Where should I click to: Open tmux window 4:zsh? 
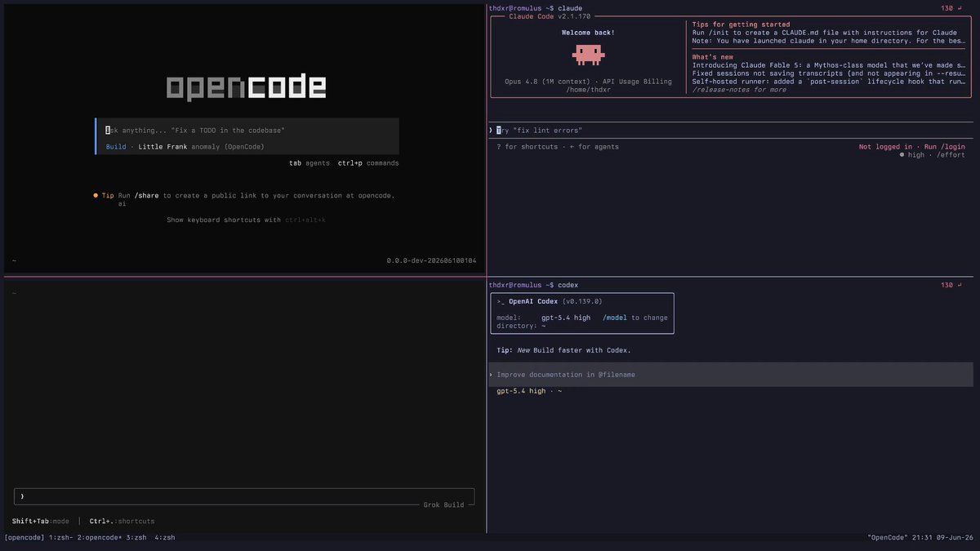click(165, 537)
